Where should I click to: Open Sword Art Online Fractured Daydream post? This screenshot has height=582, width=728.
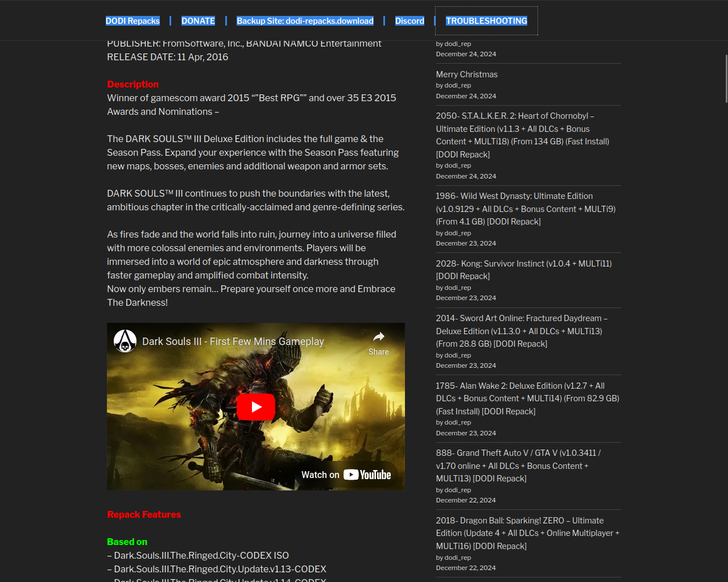pos(522,331)
